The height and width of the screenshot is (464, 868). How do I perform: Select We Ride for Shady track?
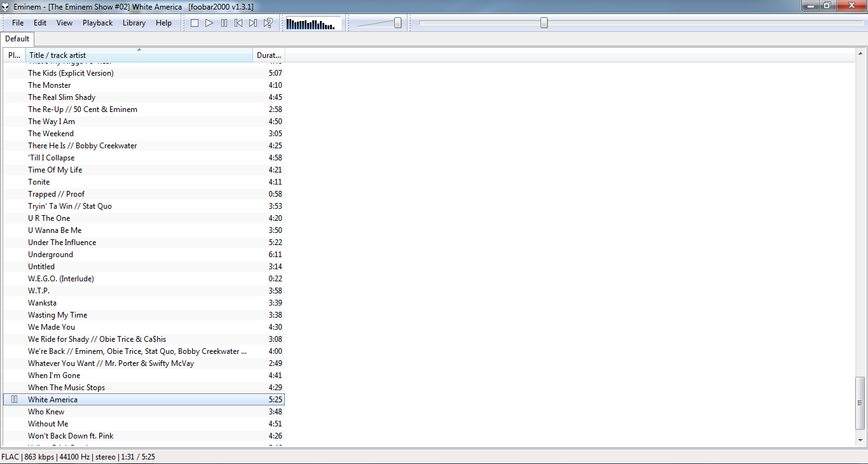click(x=144, y=339)
